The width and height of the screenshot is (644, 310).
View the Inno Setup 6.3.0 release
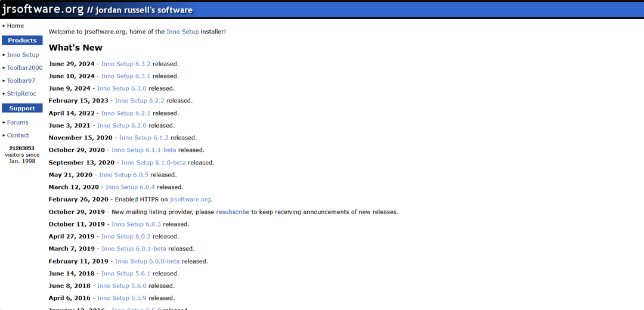click(122, 89)
